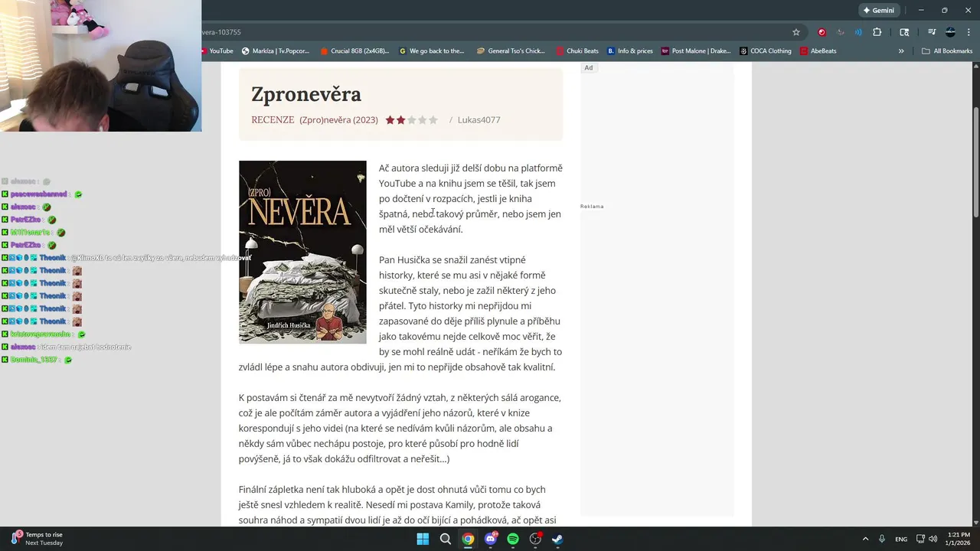Image resolution: width=980 pixels, height=551 pixels.
Task: Open Steam from the taskbar
Action: click(558, 539)
